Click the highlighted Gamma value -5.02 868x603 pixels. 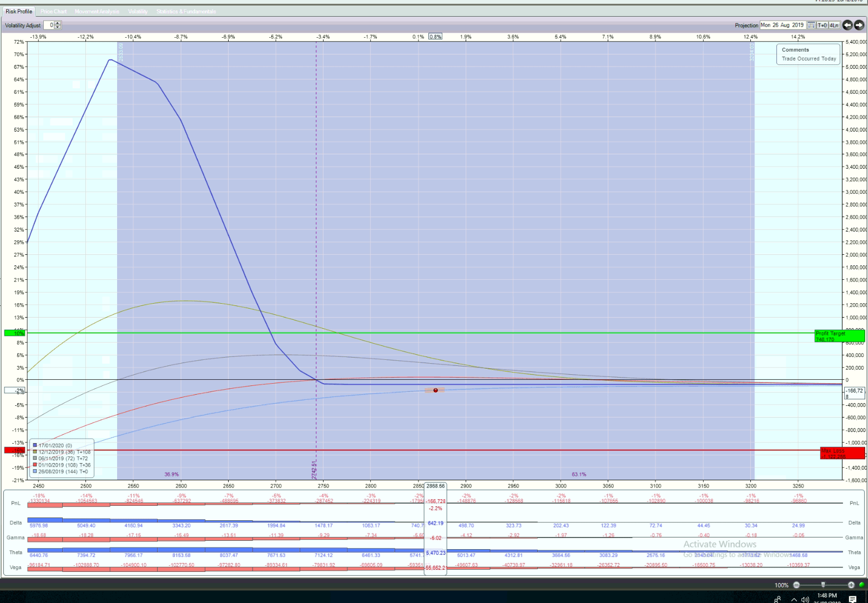pos(436,538)
